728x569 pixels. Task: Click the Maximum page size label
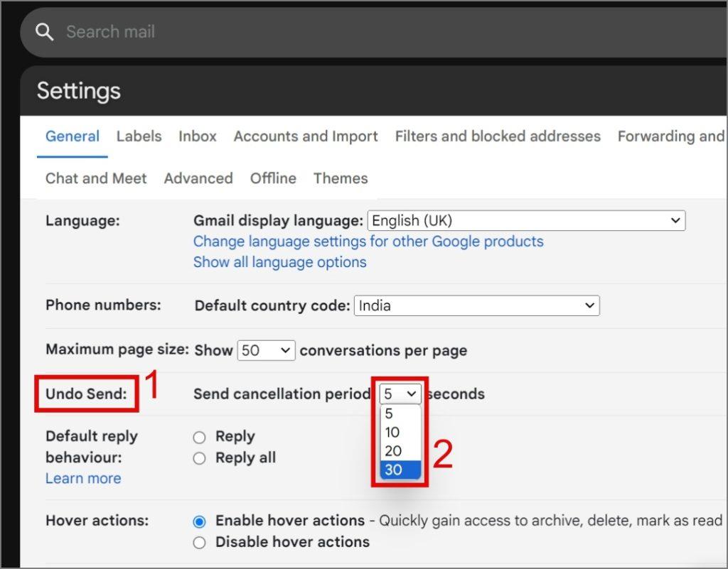117,349
